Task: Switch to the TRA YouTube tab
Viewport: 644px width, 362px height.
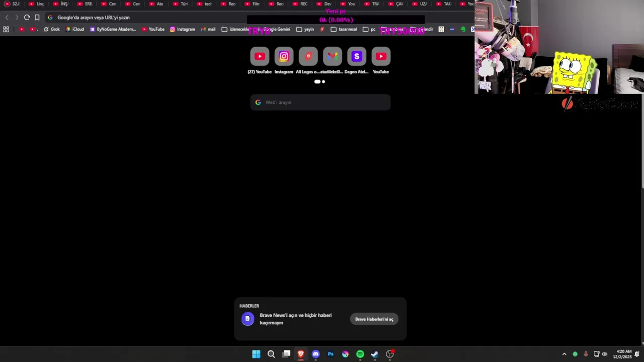Action: [x=371, y=4]
